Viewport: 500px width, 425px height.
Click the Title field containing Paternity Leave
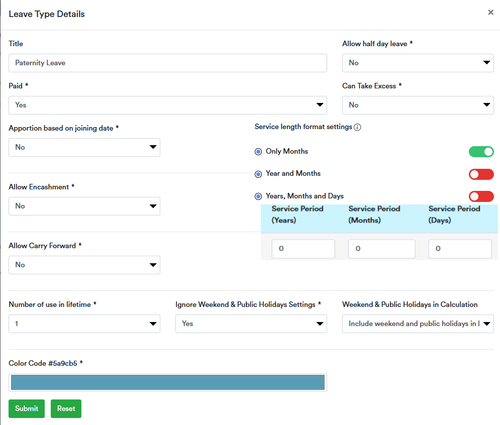(168, 63)
